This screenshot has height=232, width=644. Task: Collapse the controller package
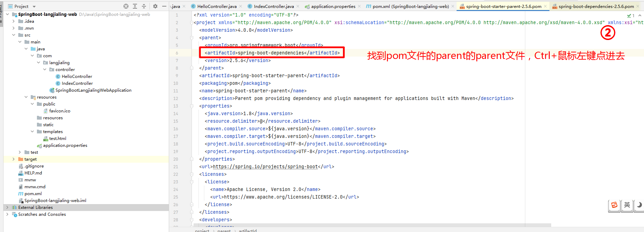tap(45, 70)
